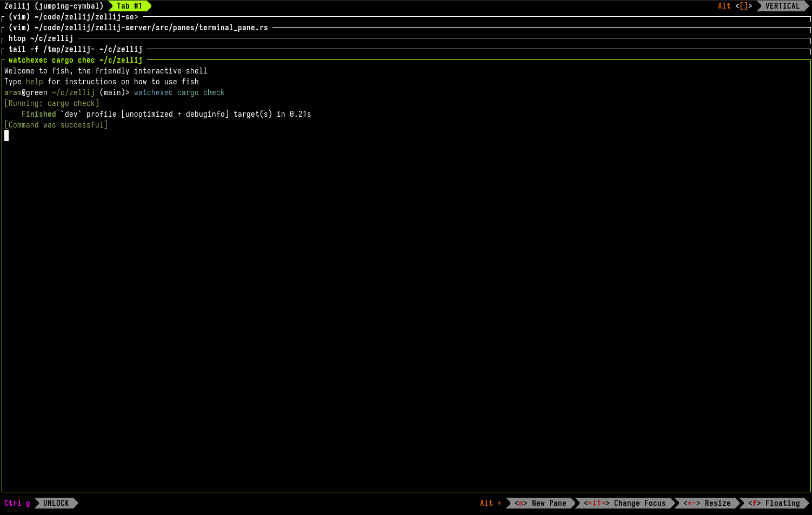Click the Zellij (jumping-cymbal) session name
Viewport: 812px width, 515px height.
[x=54, y=6]
